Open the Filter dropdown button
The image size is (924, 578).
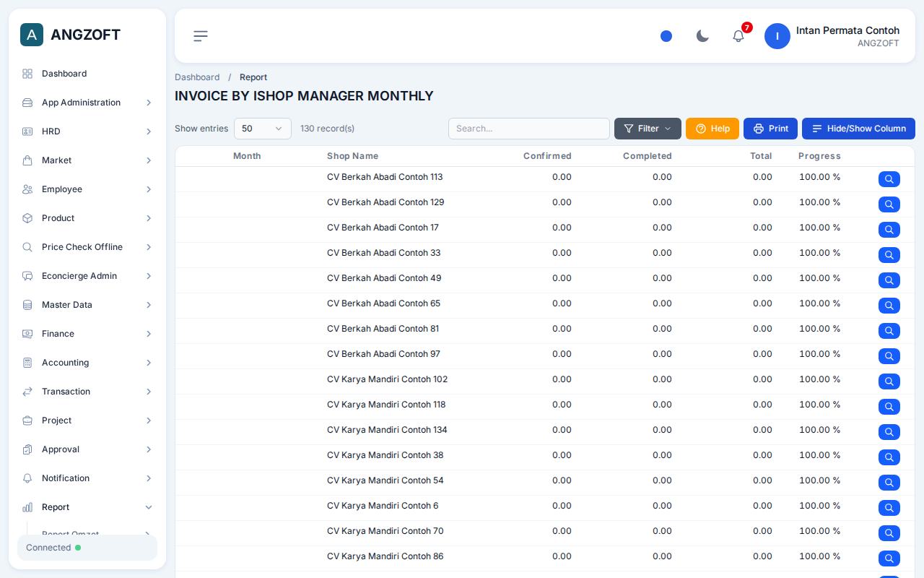(648, 129)
